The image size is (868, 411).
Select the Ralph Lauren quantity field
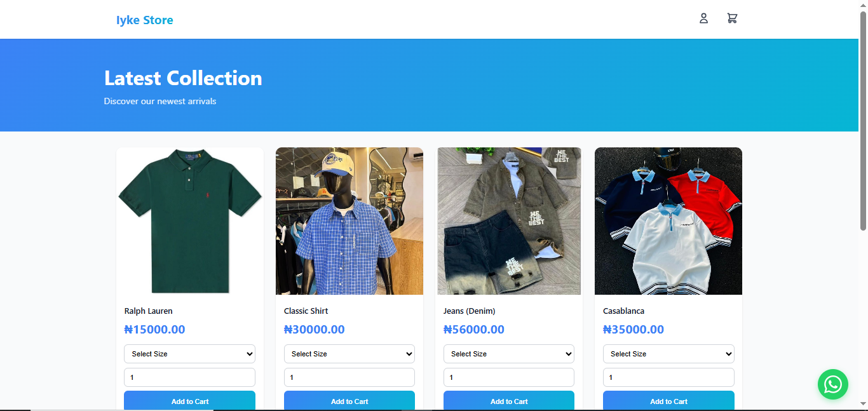(189, 377)
